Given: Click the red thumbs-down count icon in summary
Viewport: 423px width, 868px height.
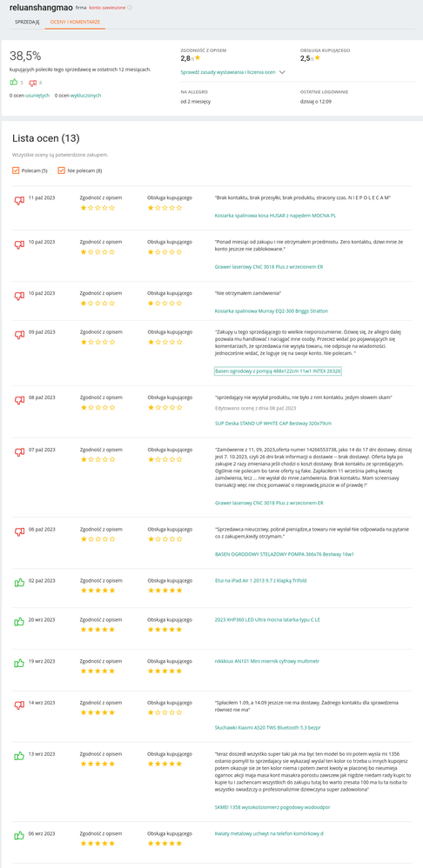Looking at the screenshot, I should (32, 83).
